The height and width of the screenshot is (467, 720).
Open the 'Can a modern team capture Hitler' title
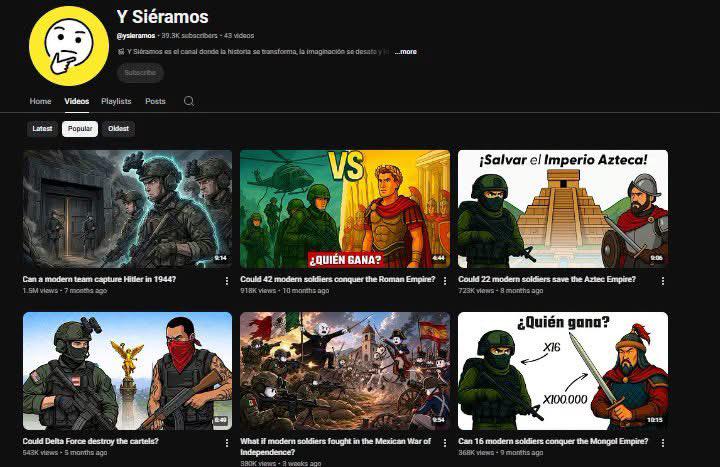[x=99, y=279]
